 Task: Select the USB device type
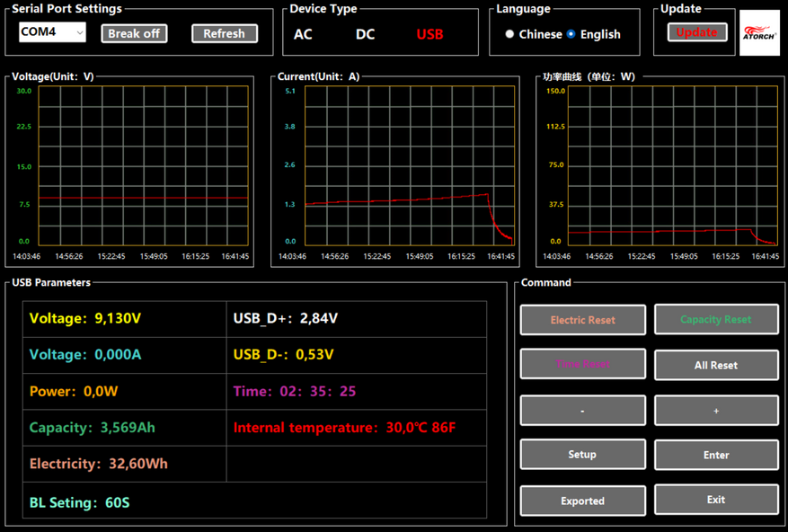click(x=429, y=34)
